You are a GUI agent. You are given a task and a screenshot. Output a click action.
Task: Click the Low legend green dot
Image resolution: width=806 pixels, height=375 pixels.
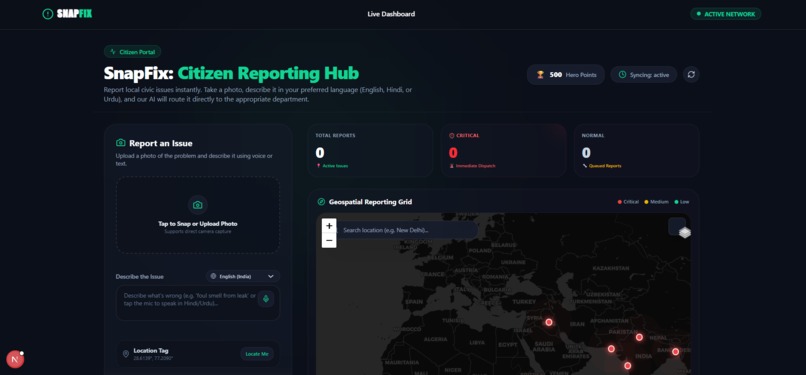click(x=677, y=202)
